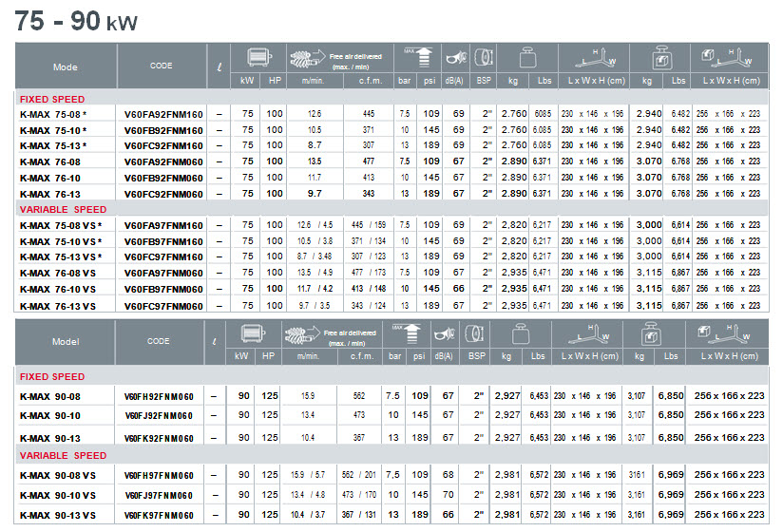Select model 'K-MAX 75-13 VS *'

[x=61, y=256]
